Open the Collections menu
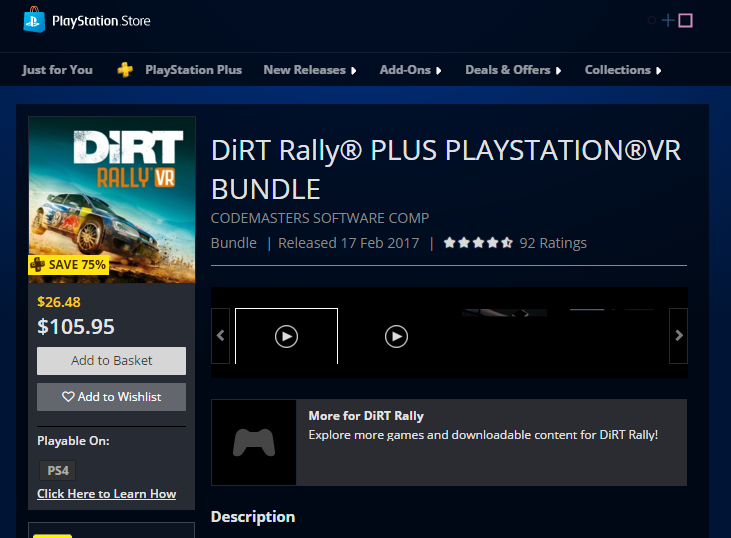Screen dimensions: 731x538 [x=618, y=69]
